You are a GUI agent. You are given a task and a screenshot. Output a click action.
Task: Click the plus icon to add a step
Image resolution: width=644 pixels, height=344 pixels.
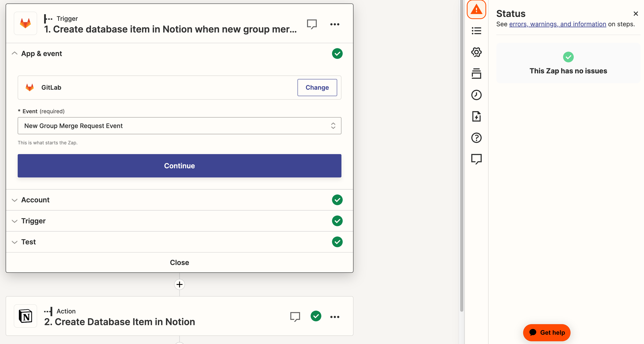pos(180,284)
